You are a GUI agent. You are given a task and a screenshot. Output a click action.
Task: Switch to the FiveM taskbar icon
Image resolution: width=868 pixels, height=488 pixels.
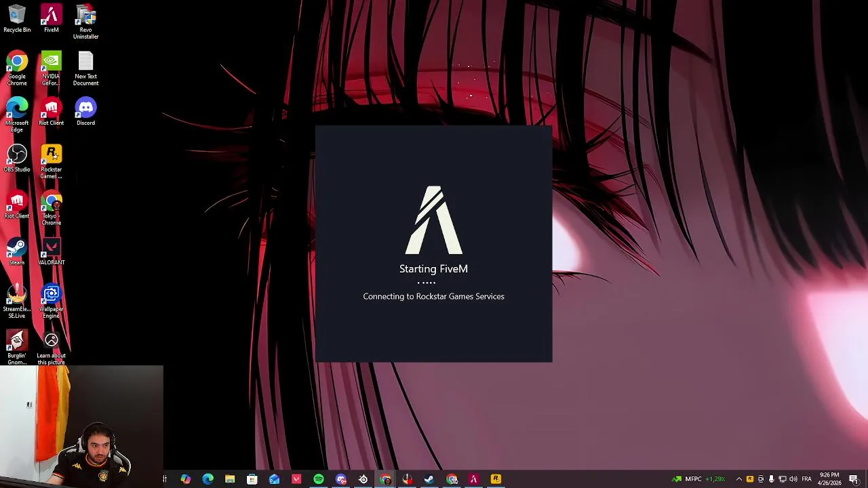474,479
